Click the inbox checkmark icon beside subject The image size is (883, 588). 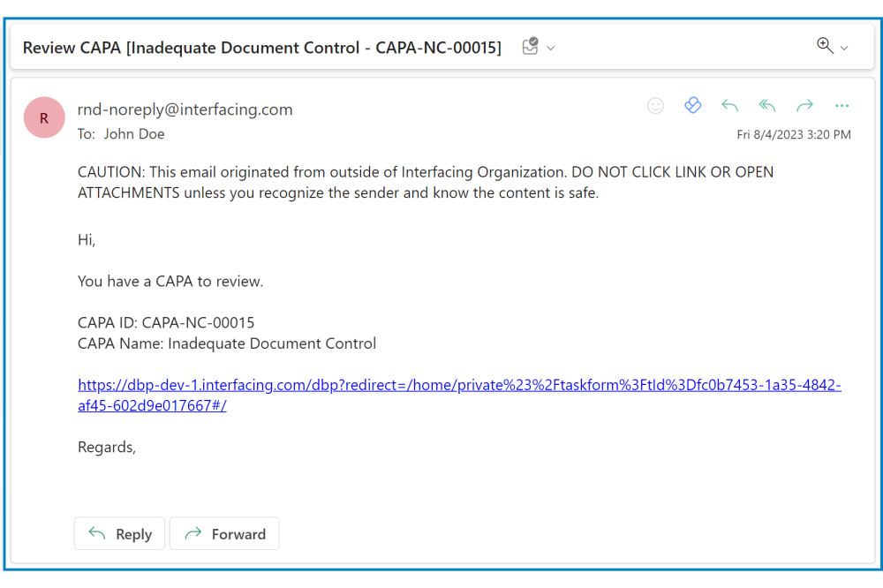point(530,47)
